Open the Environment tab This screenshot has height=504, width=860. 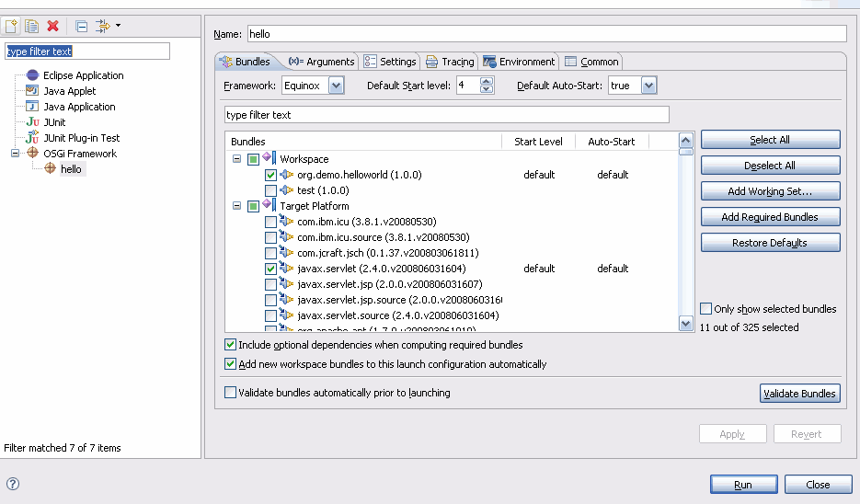pos(519,62)
